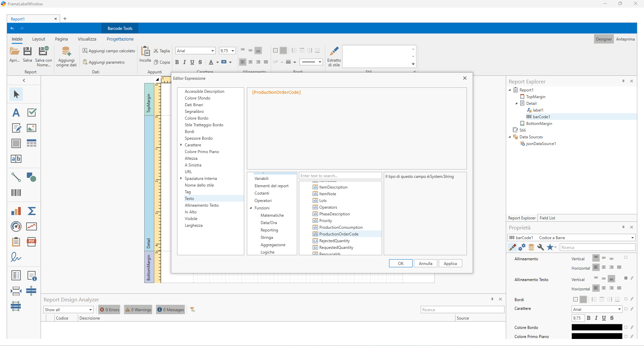644x346 pixels.
Task: Pick the Character Comb control in the toolbox
Action: point(16,159)
